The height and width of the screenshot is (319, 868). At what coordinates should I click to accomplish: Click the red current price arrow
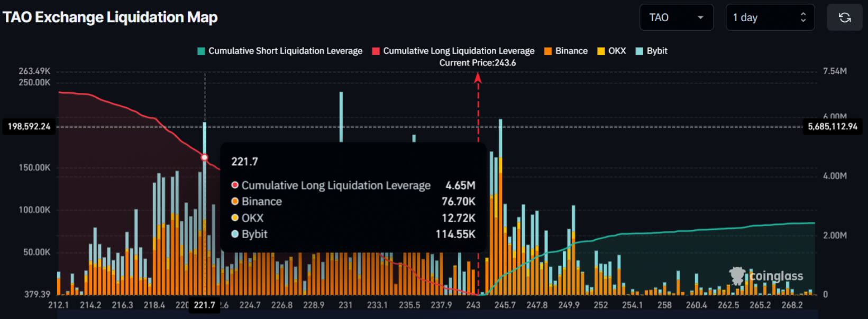[478, 79]
